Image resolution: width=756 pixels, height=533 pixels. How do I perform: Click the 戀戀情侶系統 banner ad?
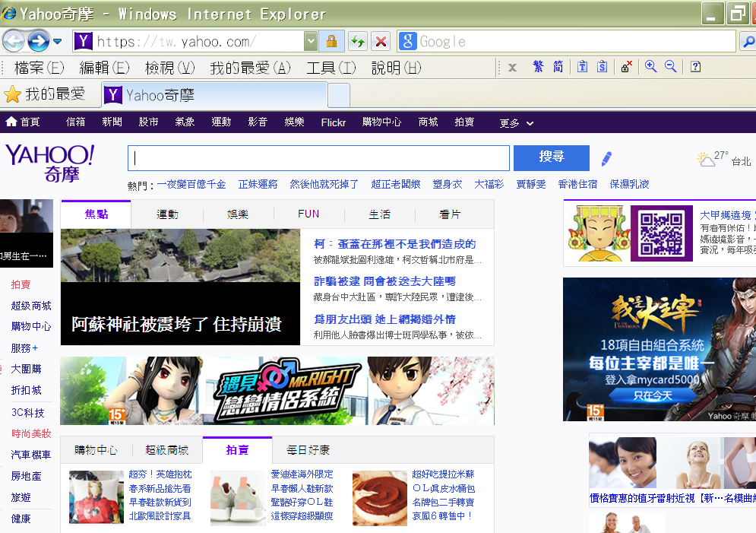click(x=277, y=391)
